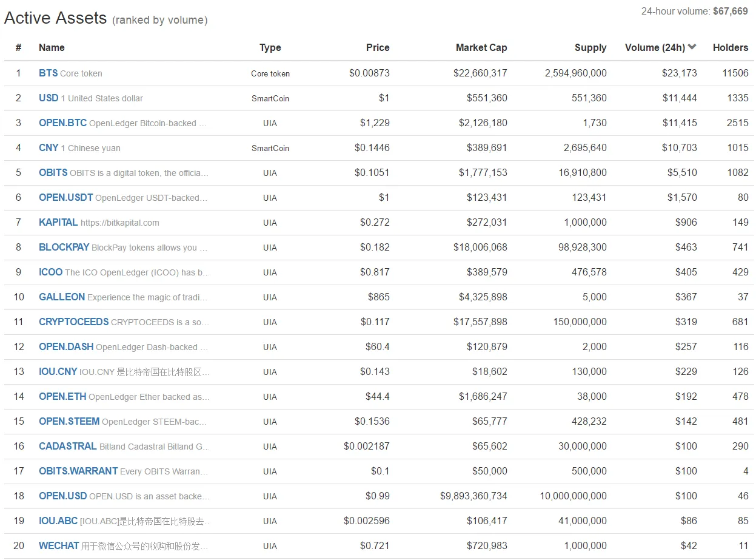The image size is (756, 560).
Task: Open the CNY Chinese yuan link
Action: (x=49, y=147)
